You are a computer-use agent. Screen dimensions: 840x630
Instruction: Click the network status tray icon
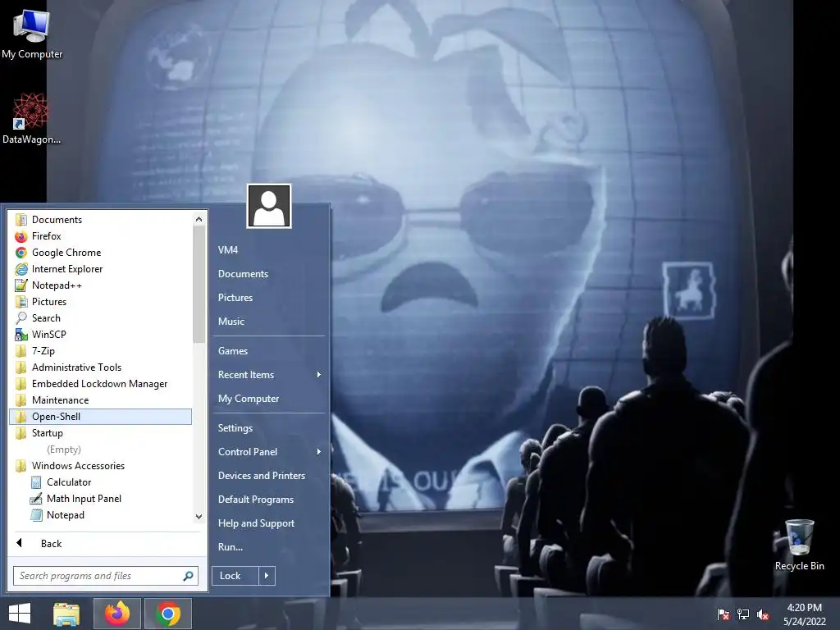tap(743, 614)
